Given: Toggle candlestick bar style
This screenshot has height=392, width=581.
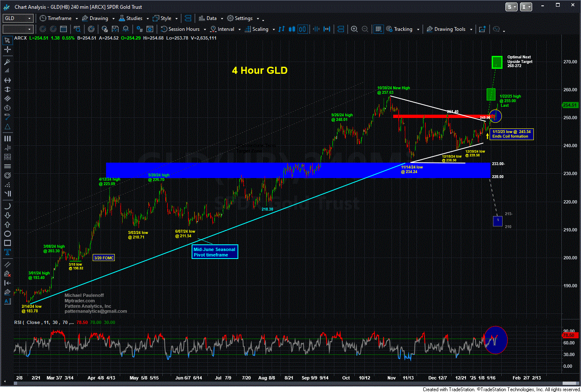Looking at the screenshot, I should click(292, 29).
